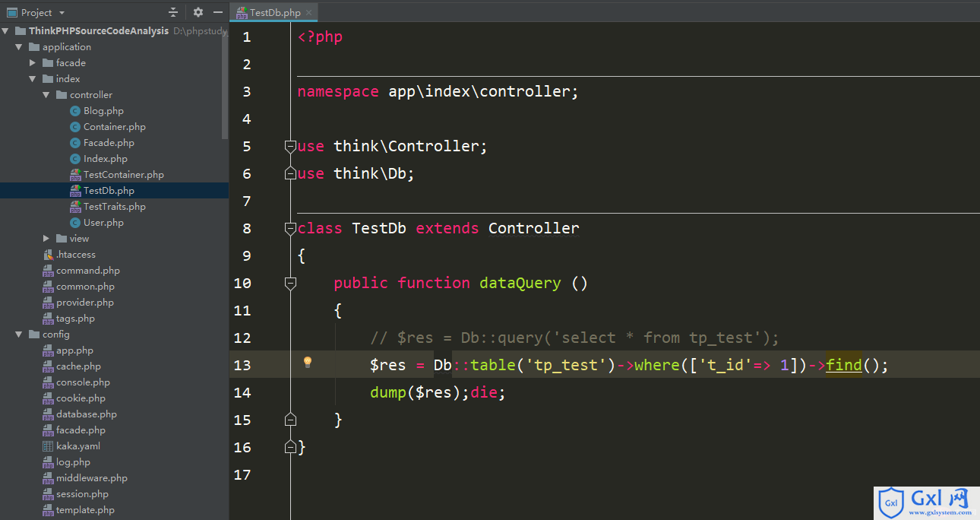
Task: Select Container.php class file icon
Action: tap(75, 127)
